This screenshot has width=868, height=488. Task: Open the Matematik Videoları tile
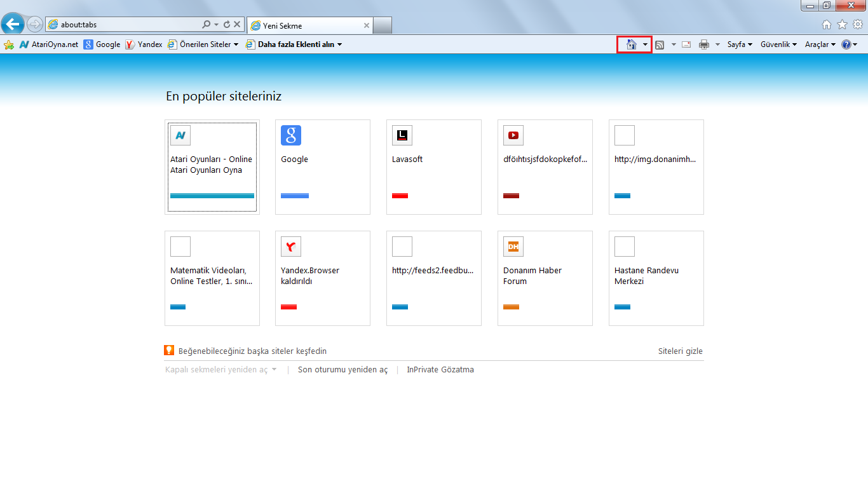(x=212, y=278)
